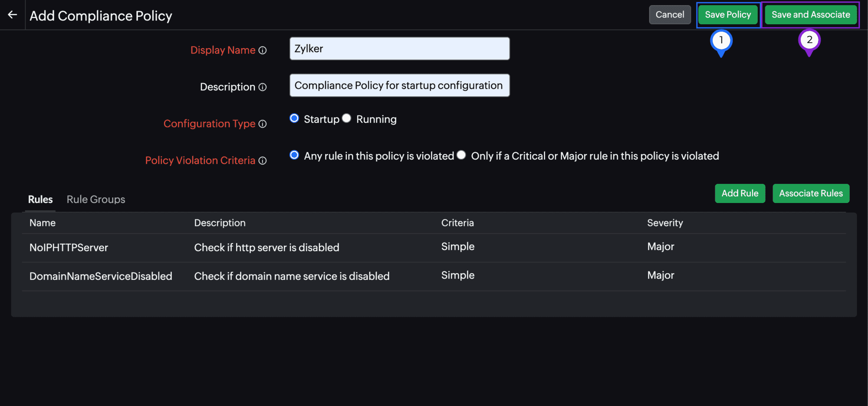Click Configuration Type info icon

click(263, 124)
